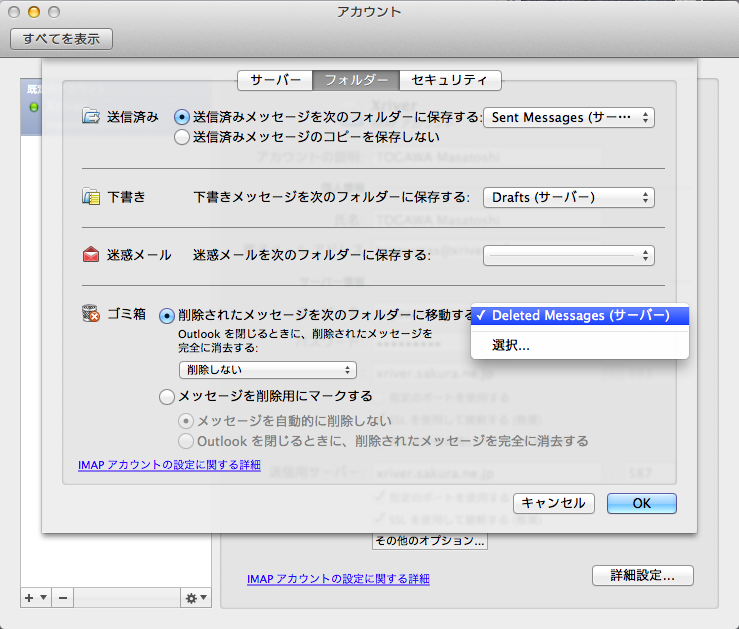Viewport: 739px width, 629px height.
Task: Click the Junk mail (迷惑メール) envelope icon
Action: [x=91, y=255]
